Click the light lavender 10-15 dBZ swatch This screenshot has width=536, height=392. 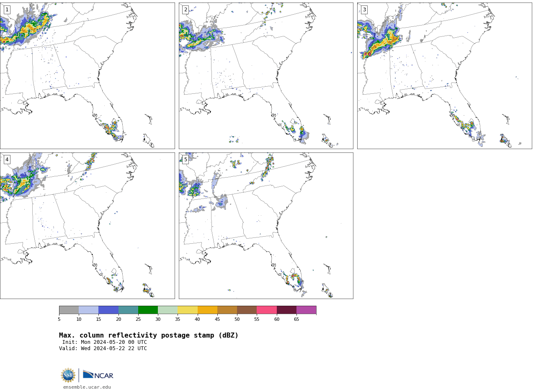(x=88, y=310)
